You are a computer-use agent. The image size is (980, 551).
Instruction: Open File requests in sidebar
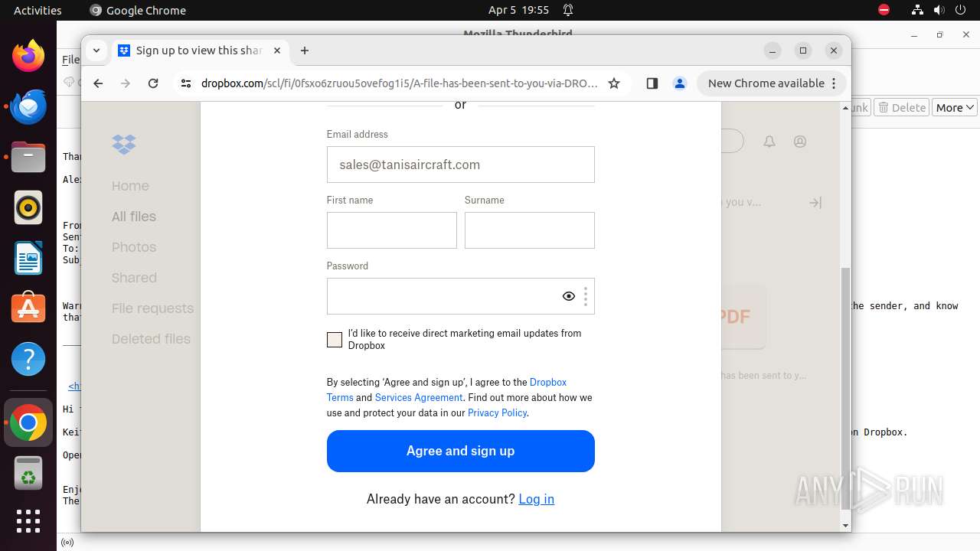[x=152, y=308]
